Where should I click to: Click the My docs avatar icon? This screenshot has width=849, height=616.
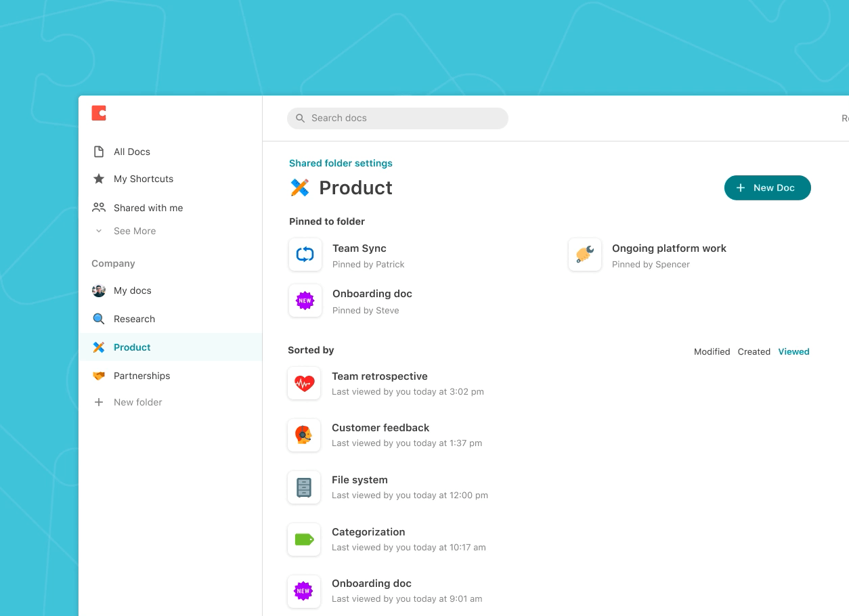click(x=99, y=290)
